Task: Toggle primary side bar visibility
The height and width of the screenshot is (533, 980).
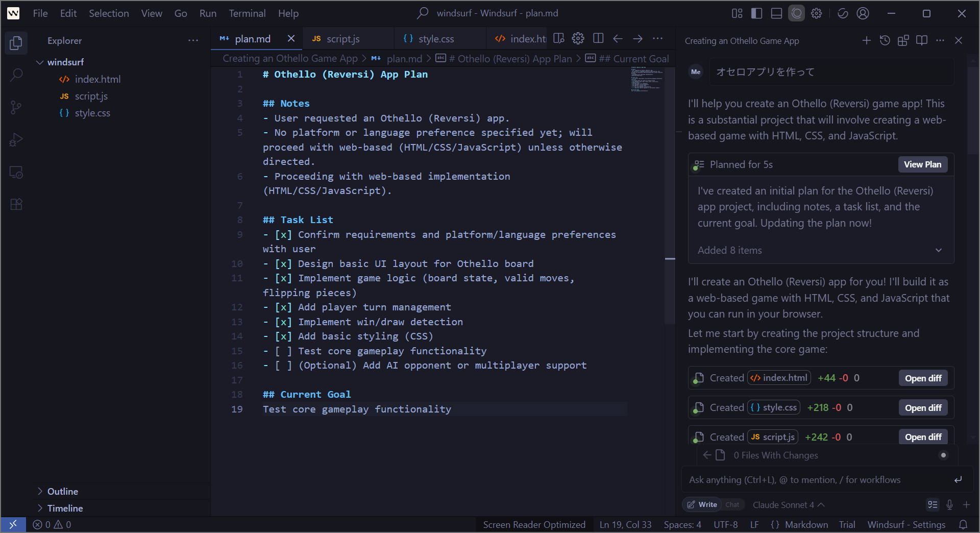Action: (756, 13)
